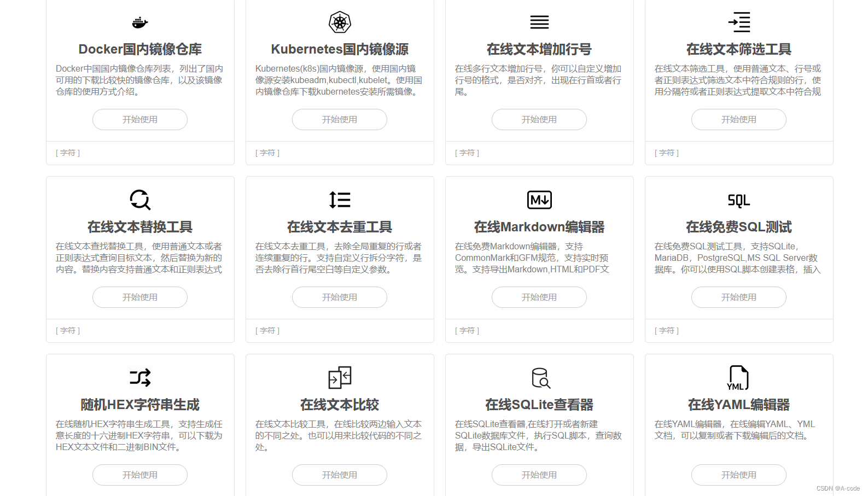Open the 在线免费SQL测试 title
This screenshot has height=496, width=868.
coord(739,227)
